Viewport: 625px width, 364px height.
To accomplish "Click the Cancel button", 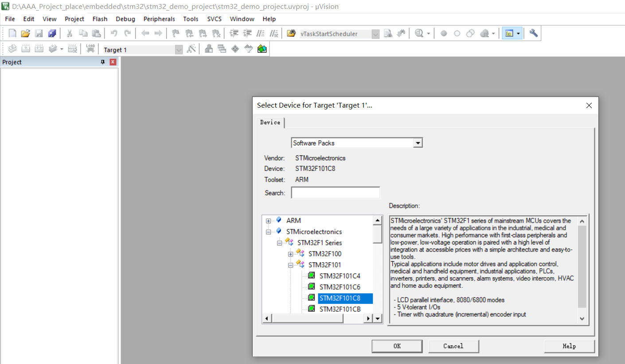I will (453, 346).
